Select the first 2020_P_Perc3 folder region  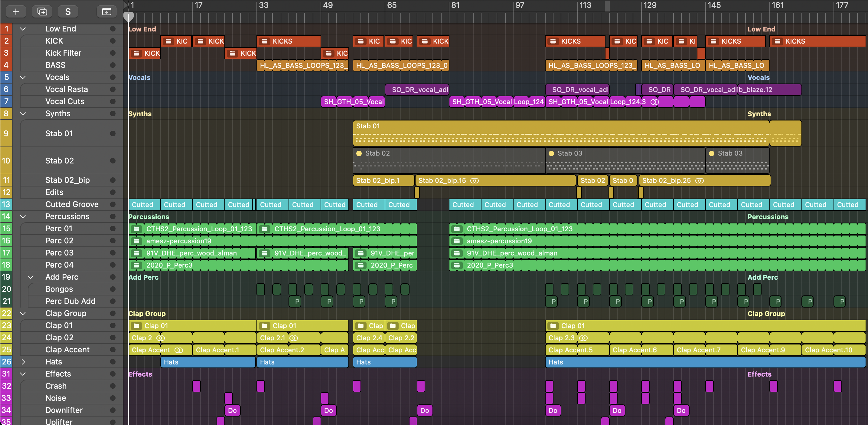pyautogui.click(x=239, y=265)
